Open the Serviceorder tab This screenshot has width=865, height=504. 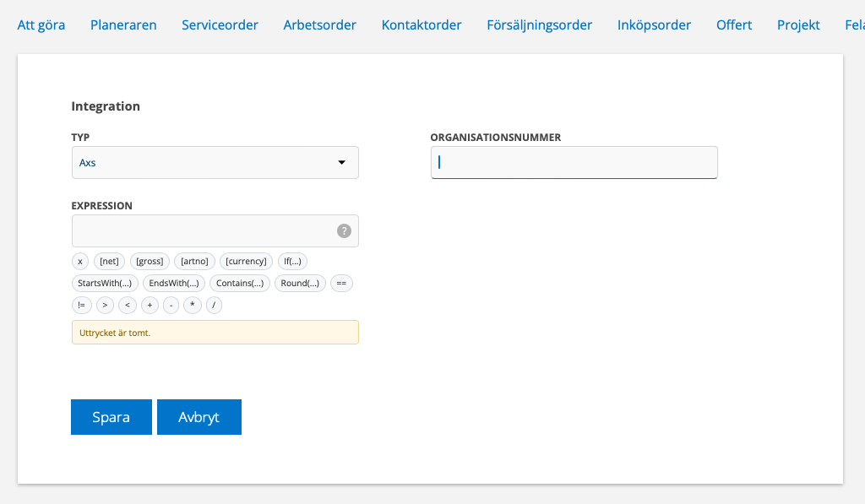point(220,25)
